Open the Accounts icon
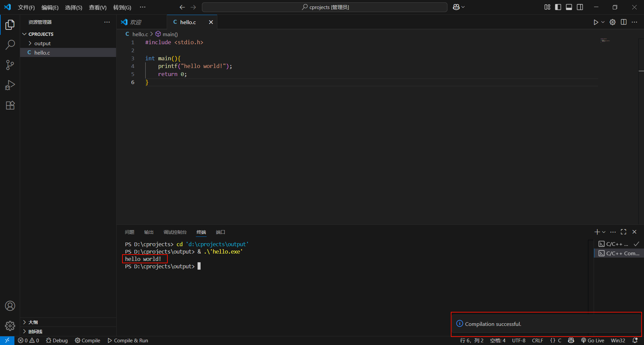The width and height of the screenshot is (644, 345). (10, 306)
